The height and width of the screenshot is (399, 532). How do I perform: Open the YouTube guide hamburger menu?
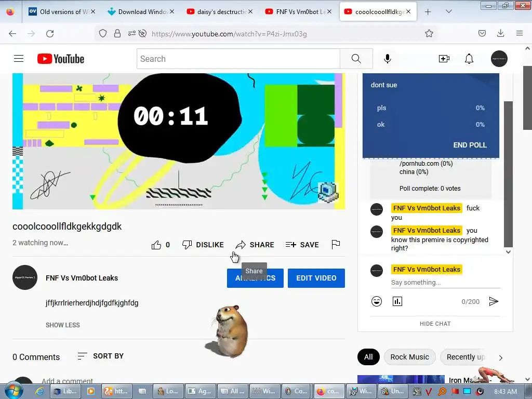pyautogui.click(x=19, y=59)
